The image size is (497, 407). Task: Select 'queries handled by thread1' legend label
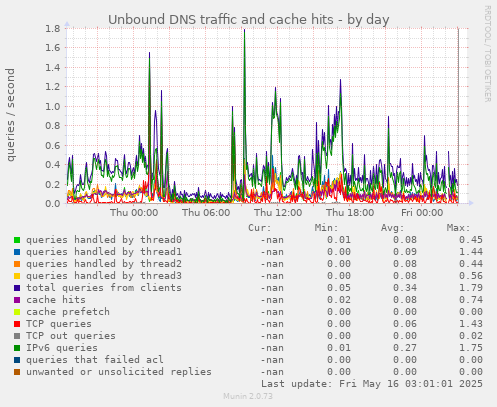point(104,252)
